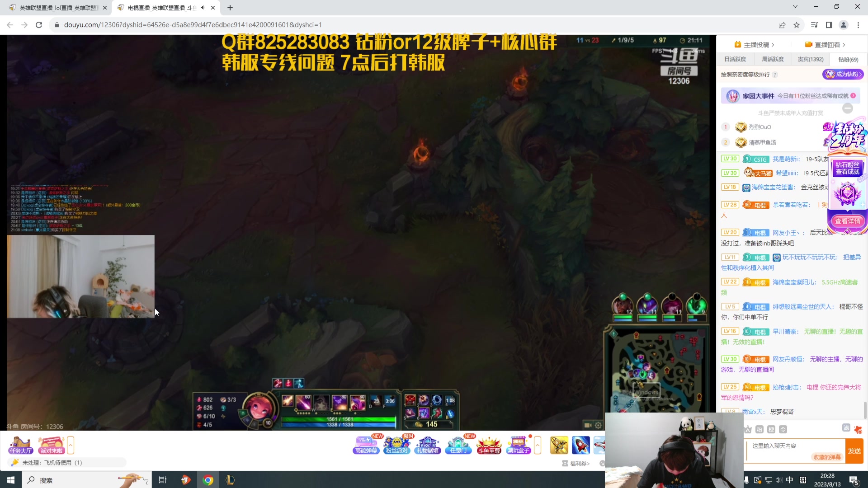
Task: Open the Windows notification center
Action: click(x=854, y=480)
